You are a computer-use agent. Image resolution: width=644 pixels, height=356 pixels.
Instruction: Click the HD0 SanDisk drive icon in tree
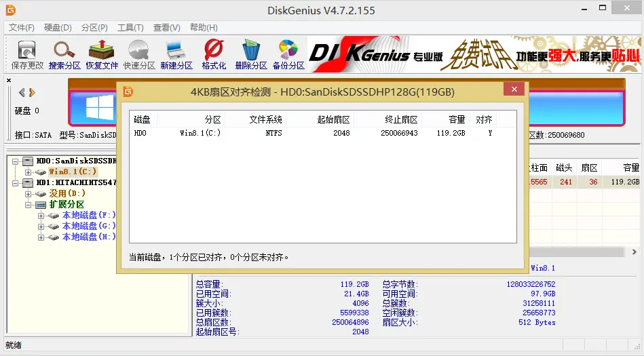[28, 161]
